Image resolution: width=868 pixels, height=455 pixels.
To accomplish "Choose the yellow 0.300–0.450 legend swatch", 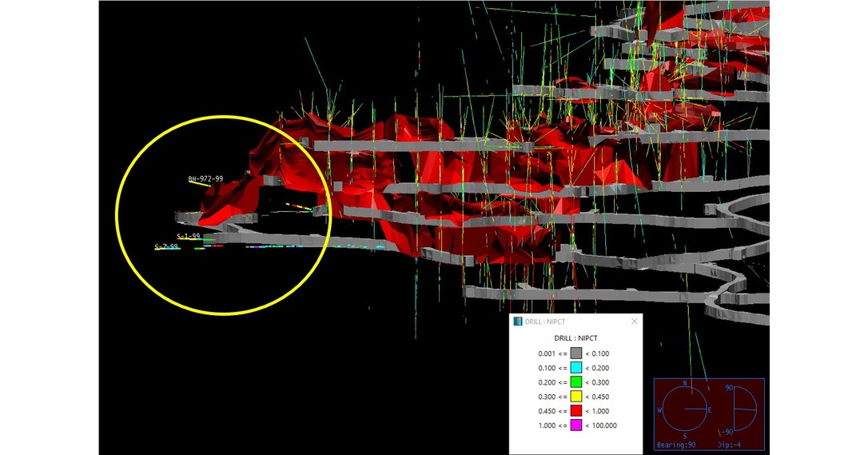I will click(x=575, y=397).
